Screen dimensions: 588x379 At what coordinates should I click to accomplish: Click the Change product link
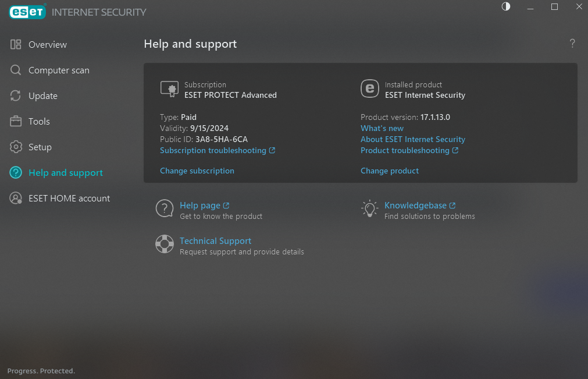389,171
